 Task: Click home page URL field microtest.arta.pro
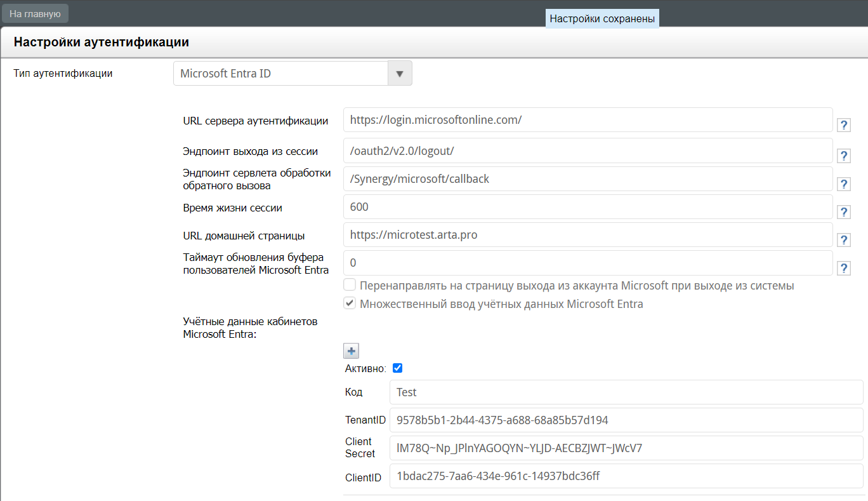click(x=588, y=235)
